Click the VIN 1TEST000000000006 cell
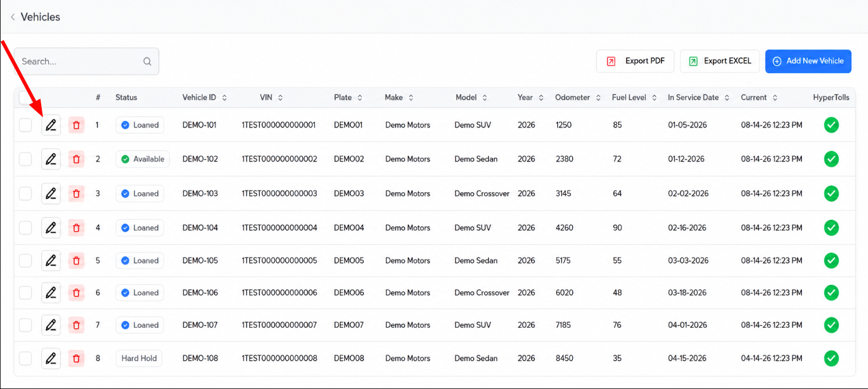 click(x=279, y=292)
